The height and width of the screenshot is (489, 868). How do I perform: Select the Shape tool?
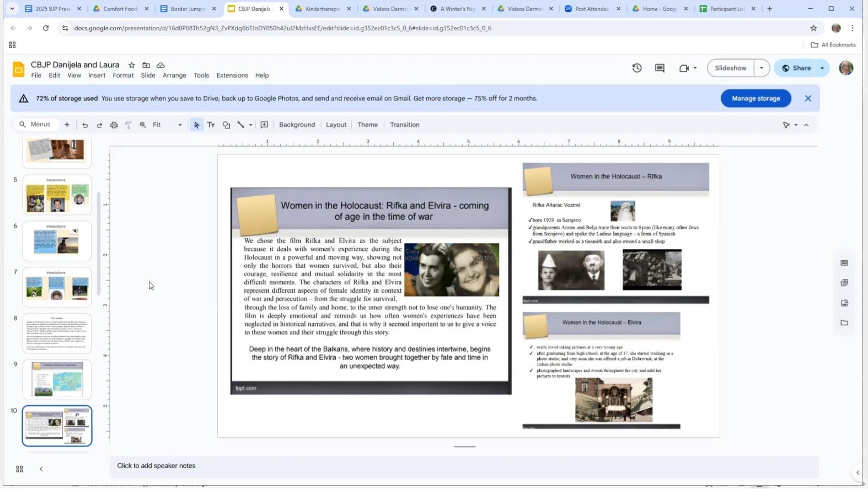[226, 125]
